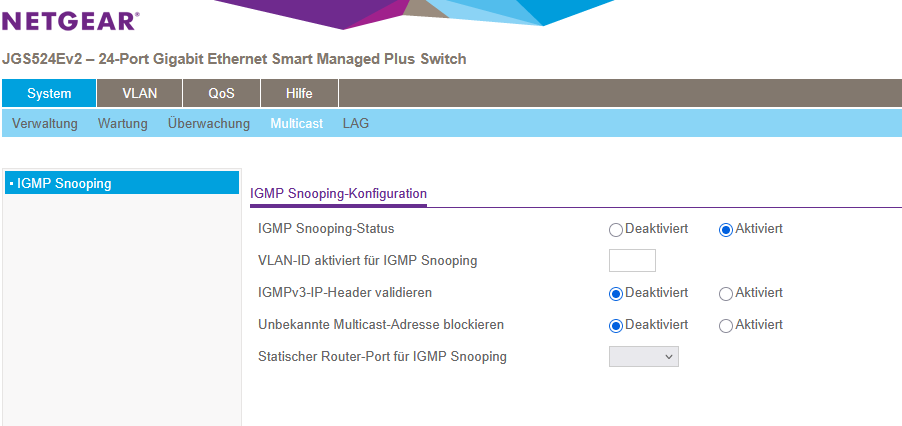Switch to the QoS tab
This screenshot has width=902, height=426.
[221, 93]
